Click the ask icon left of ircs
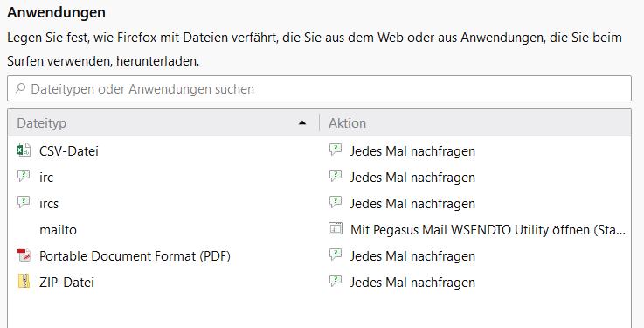The image size is (644, 328). coord(24,202)
